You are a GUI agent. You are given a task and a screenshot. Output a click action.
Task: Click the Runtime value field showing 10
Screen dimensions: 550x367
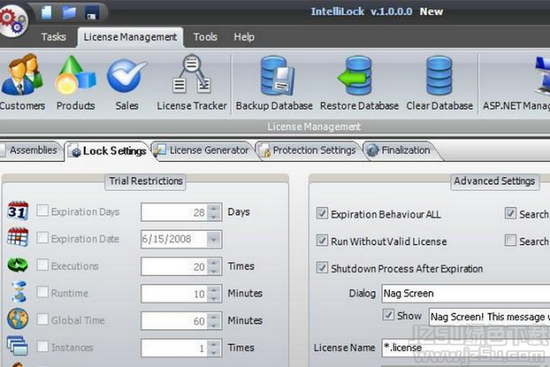(175, 294)
